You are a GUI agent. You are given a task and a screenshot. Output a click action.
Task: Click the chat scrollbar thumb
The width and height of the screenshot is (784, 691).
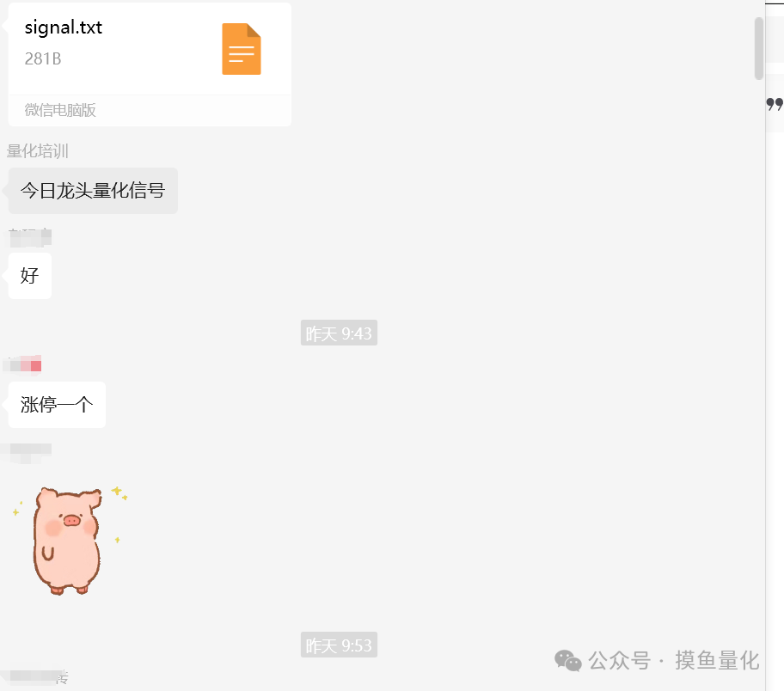click(x=759, y=48)
